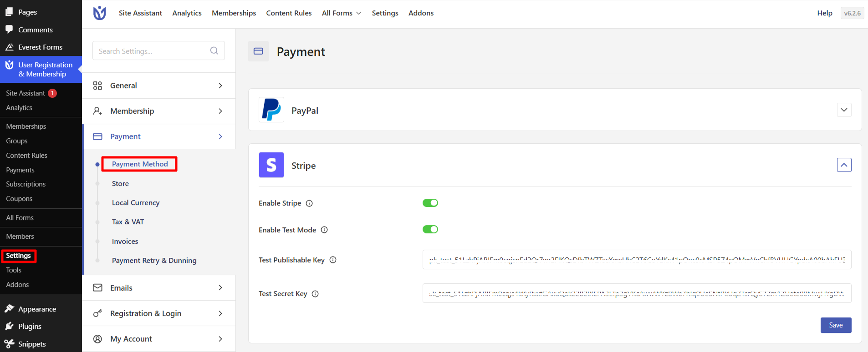The image size is (868, 352).
Task: Open Subscriptions in WordPress submenu
Action: [26, 184]
